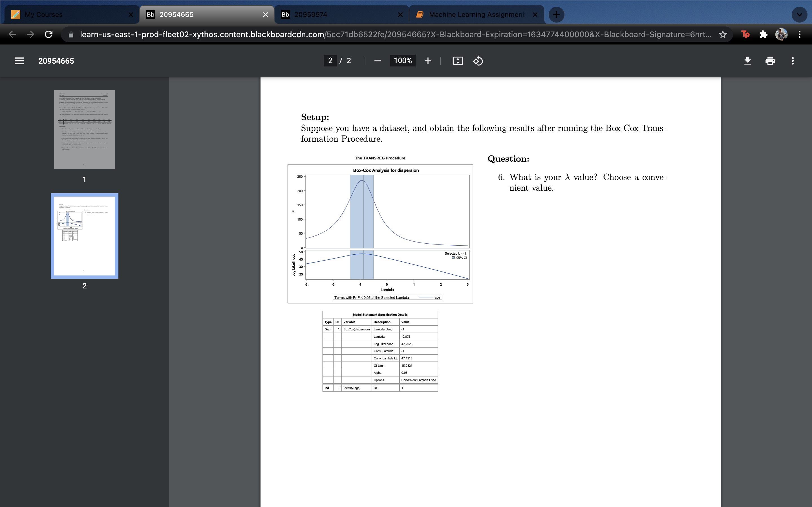The width and height of the screenshot is (812, 507).
Task: Edit the 100% zoom level field
Action: [x=402, y=61]
